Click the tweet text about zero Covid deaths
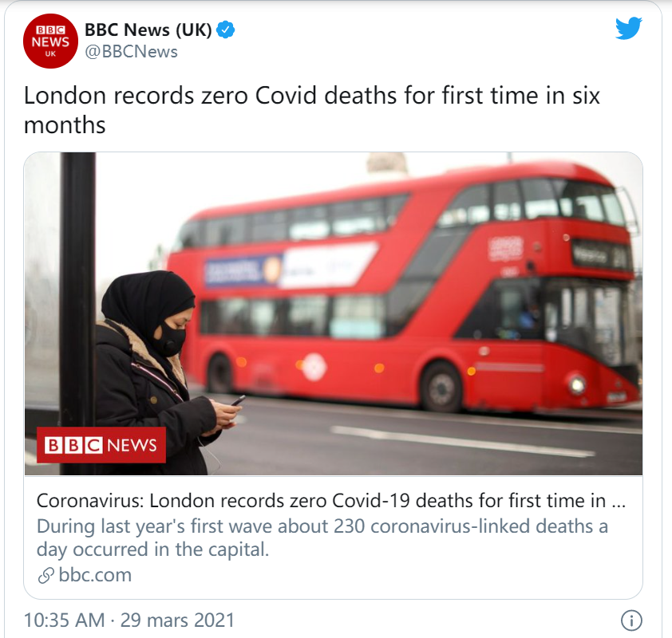672x638 pixels. (311, 110)
